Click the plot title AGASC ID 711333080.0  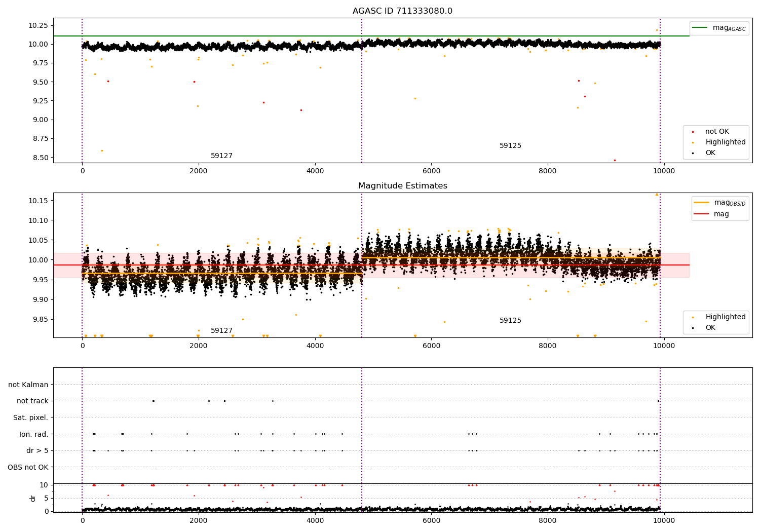pos(402,11)
